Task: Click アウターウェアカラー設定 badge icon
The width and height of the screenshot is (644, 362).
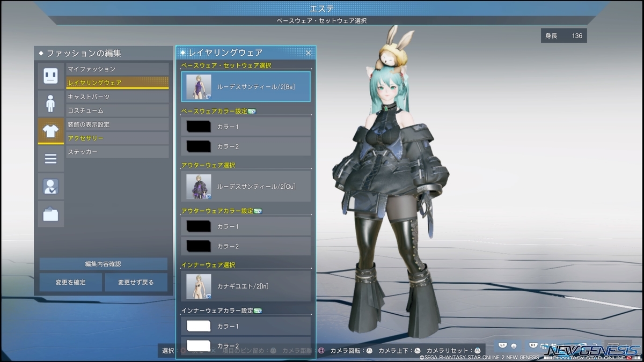Action: coord(258,211)
